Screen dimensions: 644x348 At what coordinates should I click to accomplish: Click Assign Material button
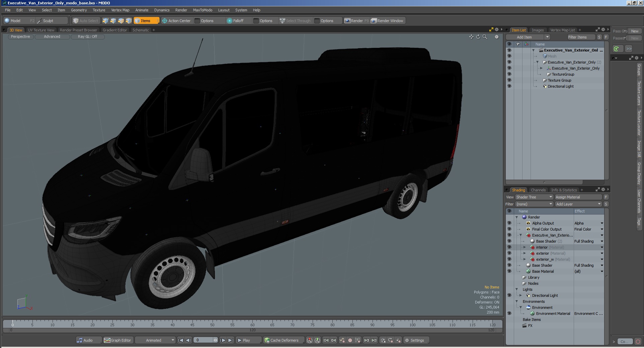tap(578, 197)
